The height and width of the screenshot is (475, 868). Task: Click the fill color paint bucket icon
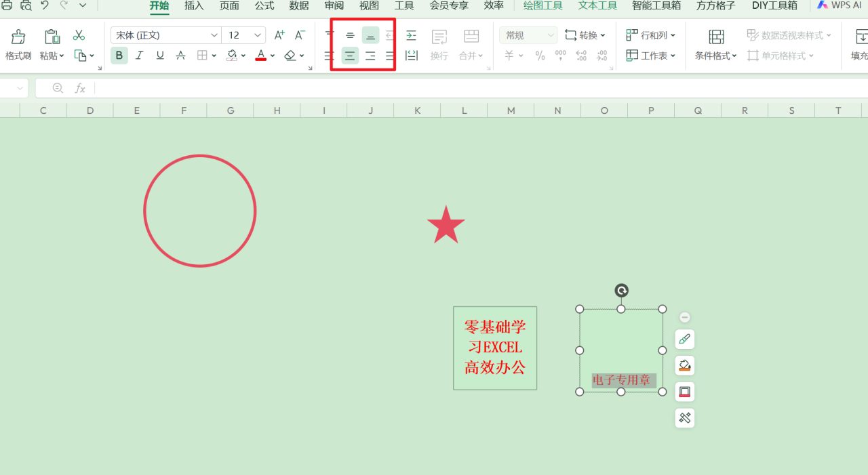coord(232,56)
